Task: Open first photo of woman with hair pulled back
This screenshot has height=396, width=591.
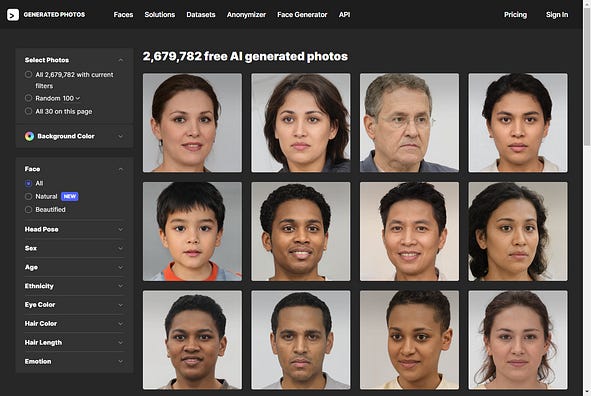Action: [x=192, y=123]
